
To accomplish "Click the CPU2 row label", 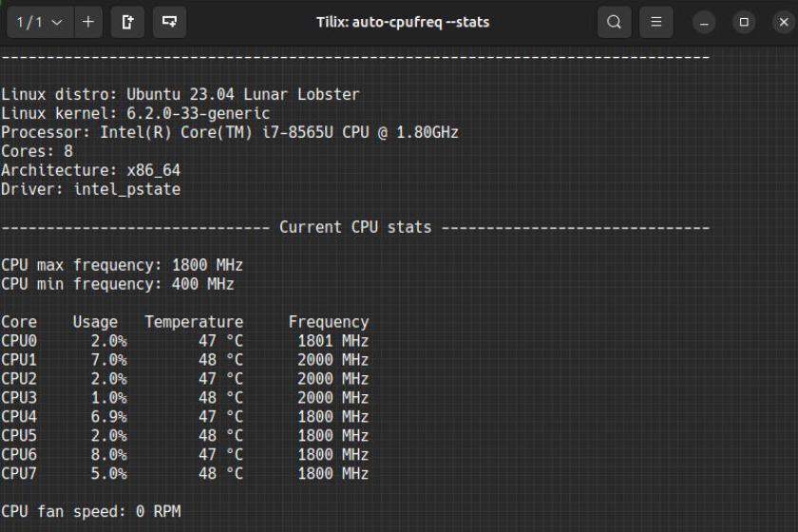I will tap(19, 379).
